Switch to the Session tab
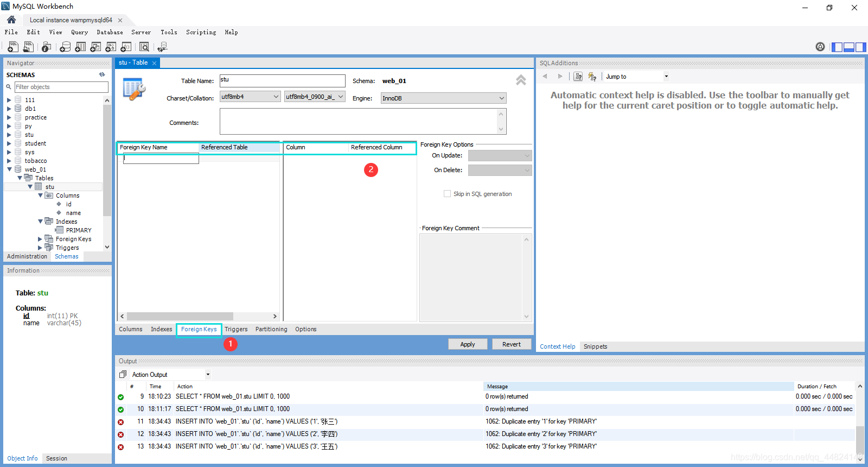Screen dimensions: 868x467 (56, 458)
